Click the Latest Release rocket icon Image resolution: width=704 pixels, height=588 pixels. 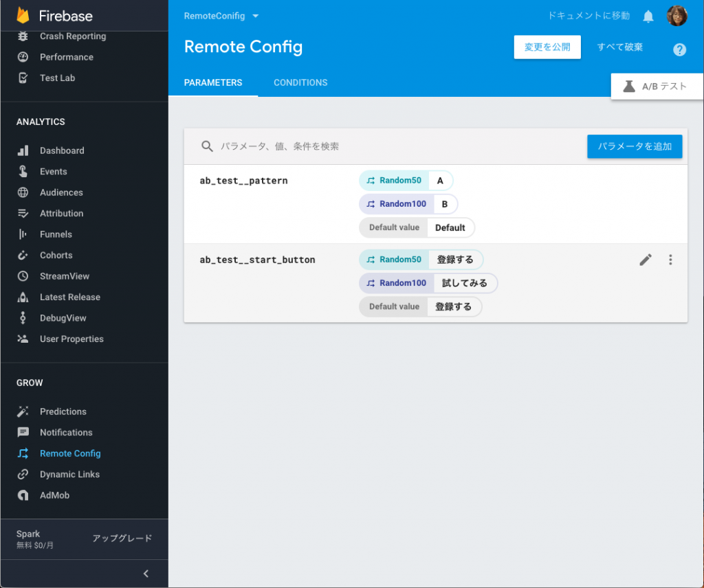[23, 297]
